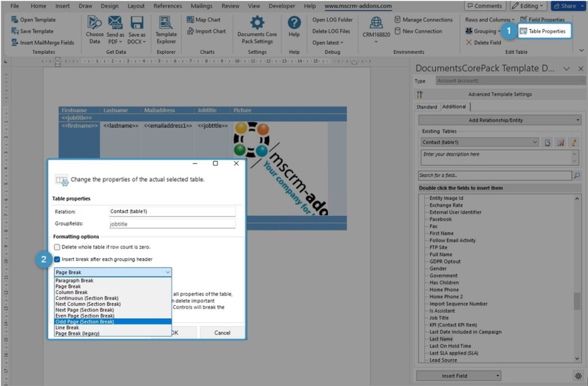Collapse the ribbon with bottom-right chevron
The image size is (588, 386).
(581, 50)
